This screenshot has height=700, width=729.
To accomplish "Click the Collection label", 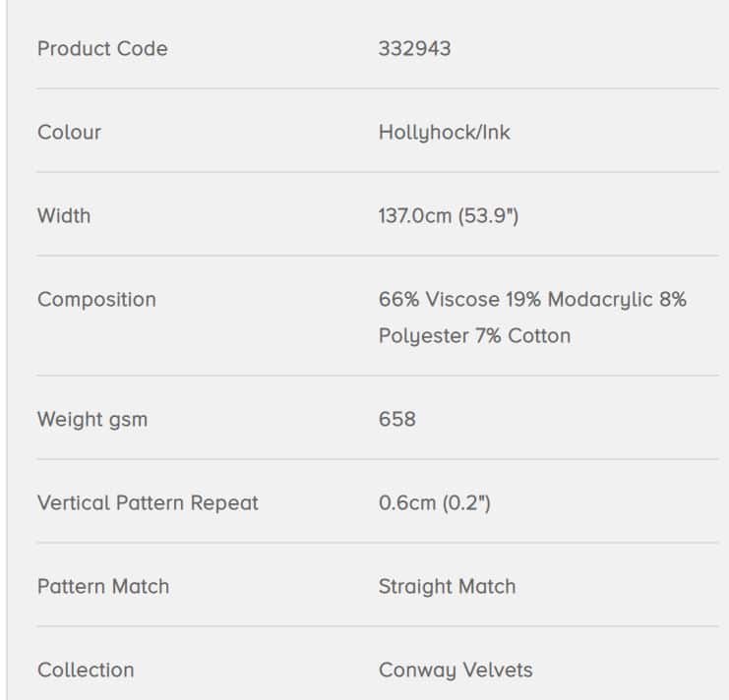I will pos(86,670).
